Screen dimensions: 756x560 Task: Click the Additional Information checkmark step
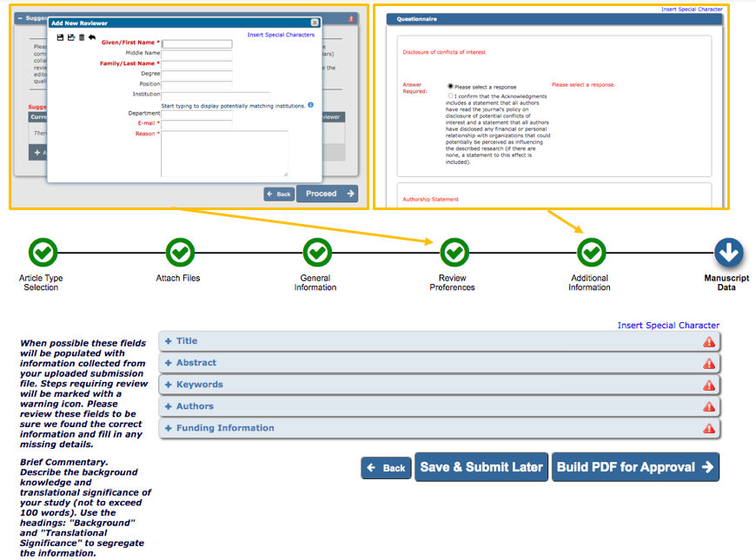(591, 252)
